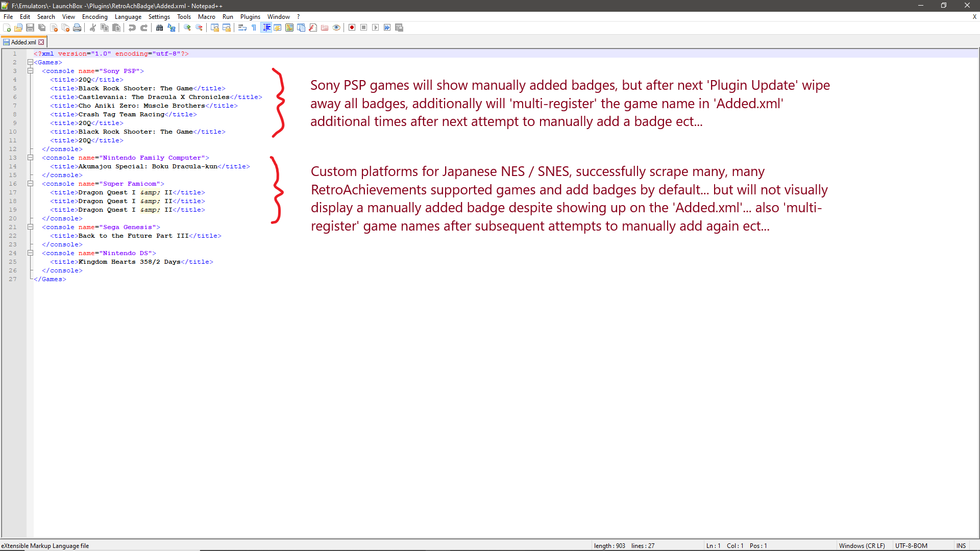
Task: Click the INS insert mode status indicator
Action: pyautogui.click(x=961, y=546)
